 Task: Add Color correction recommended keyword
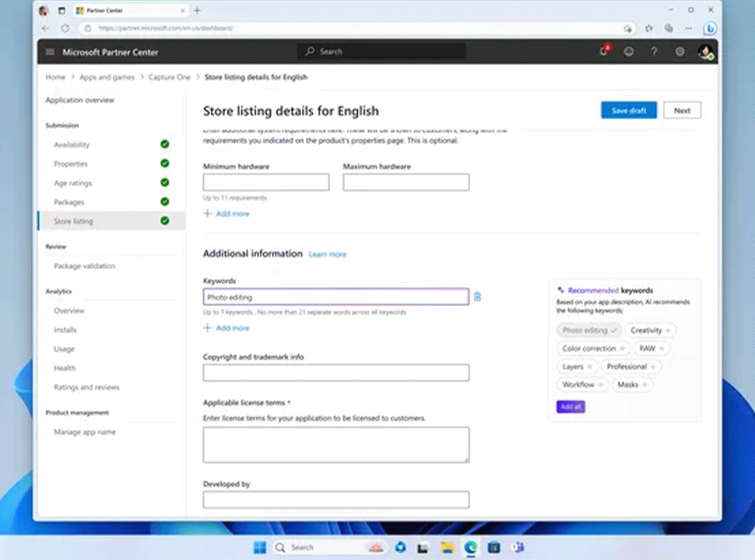[593, 348]
